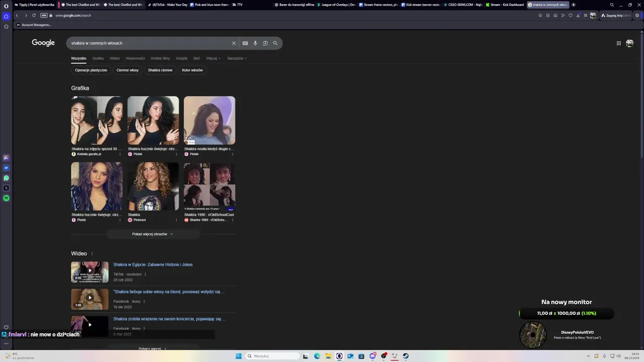Open new tab with plus button
Screen dimensions: 644x362
574,5
